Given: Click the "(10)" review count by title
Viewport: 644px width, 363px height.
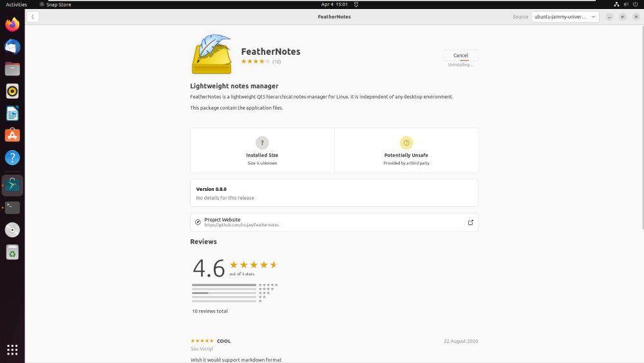Looking at the screenshot, I should click(x=276, y=62).
